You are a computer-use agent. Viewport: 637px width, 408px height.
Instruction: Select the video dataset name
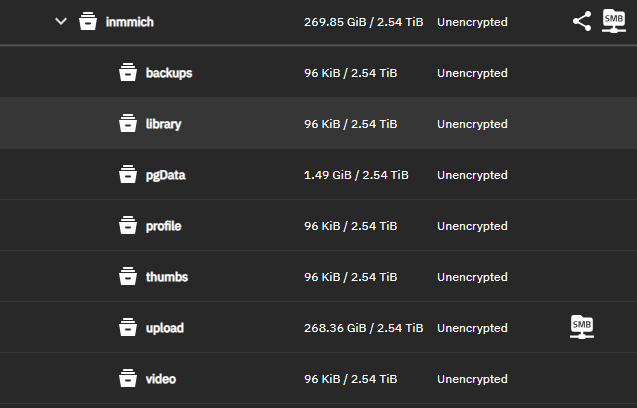pyautogui.click(x=161, y=379)
